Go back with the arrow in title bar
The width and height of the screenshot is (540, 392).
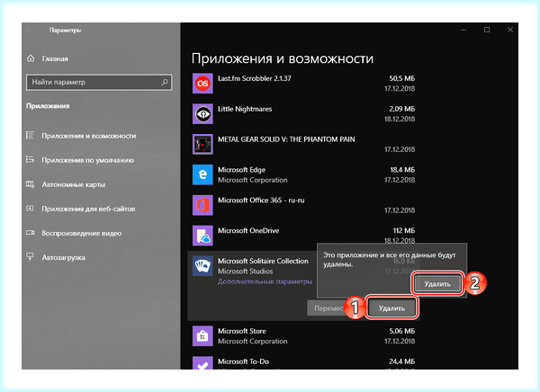coord(31,30)
